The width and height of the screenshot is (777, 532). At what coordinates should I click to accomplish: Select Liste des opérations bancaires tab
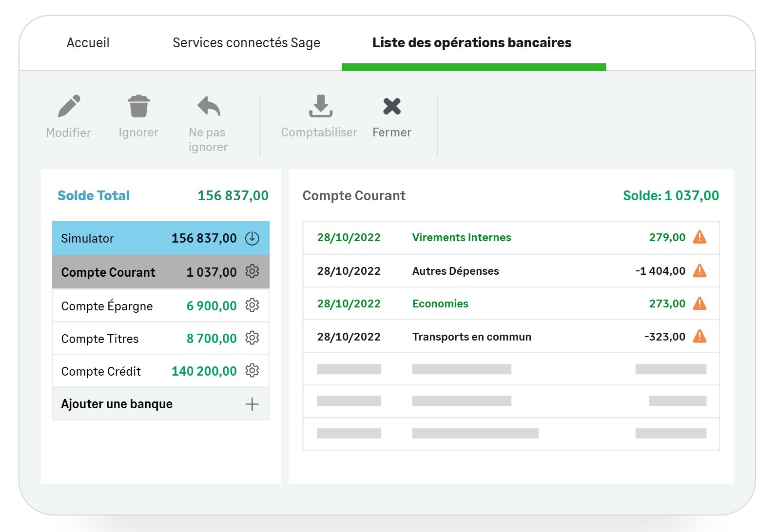471,43
